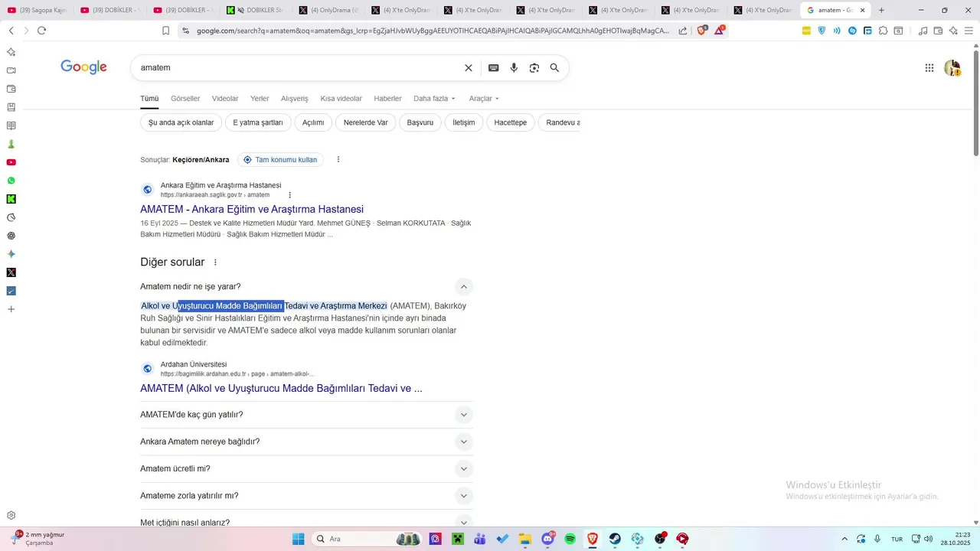Viewport: 980px width, 551px height.
Task: Open the Google apps grid
Action: click(929, 68)
